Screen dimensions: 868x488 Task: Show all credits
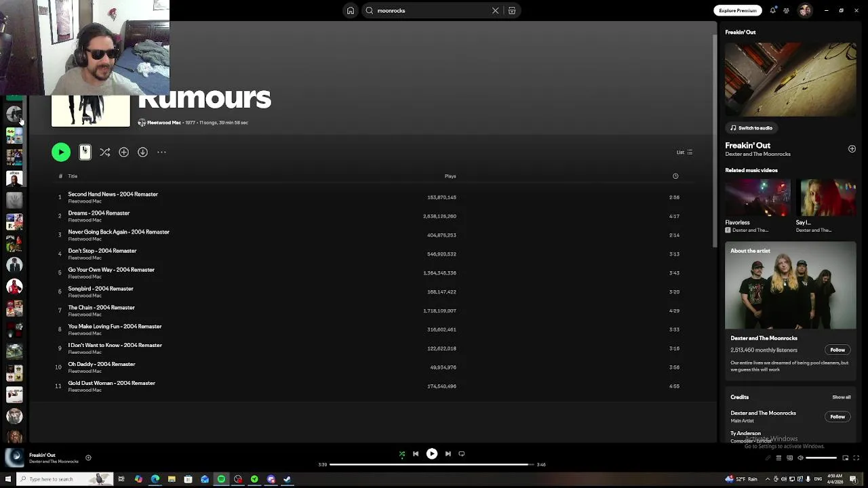pyautogui.click(x=841, y=397)
